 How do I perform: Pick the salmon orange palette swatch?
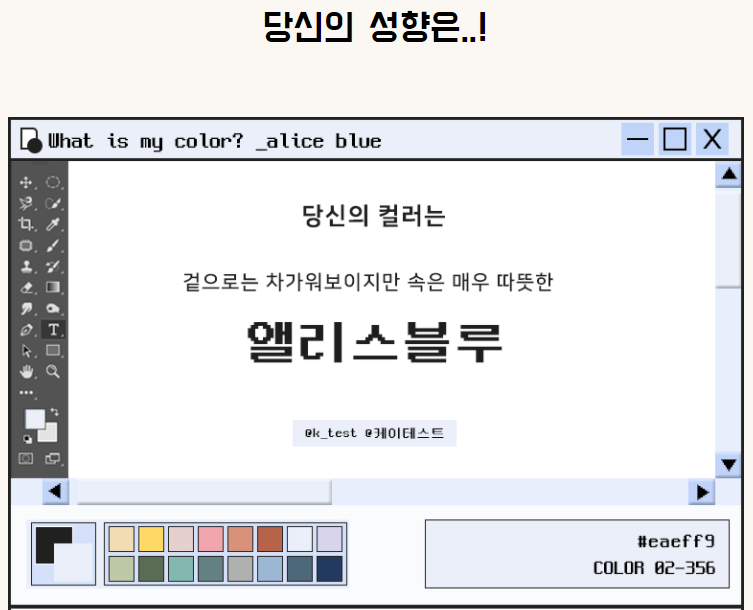241,539
